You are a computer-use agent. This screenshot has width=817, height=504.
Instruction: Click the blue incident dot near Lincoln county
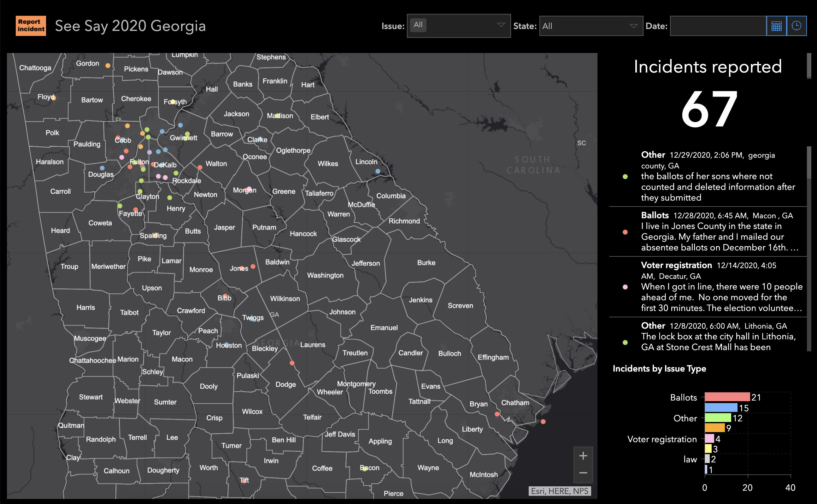(378, 171)
